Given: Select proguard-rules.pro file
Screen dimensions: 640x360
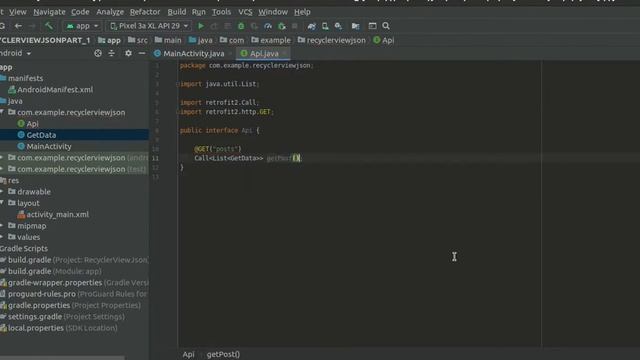Looking at the screenshot, I should tap(74, 294).
